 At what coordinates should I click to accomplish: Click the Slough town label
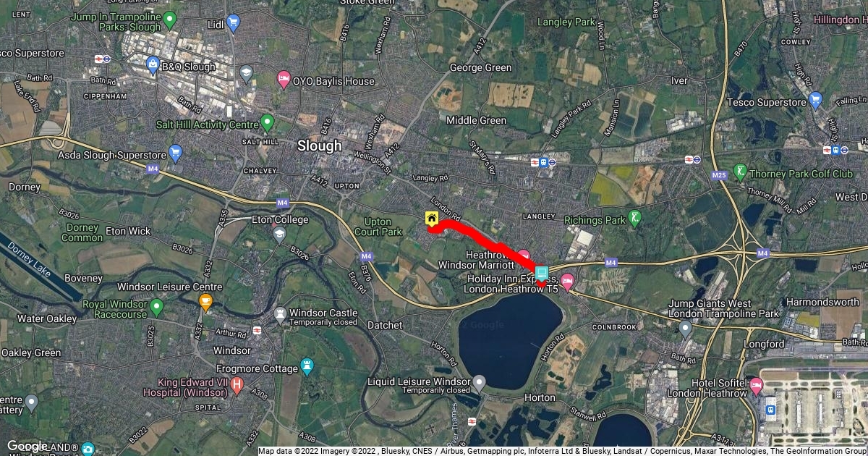point(319,146)
